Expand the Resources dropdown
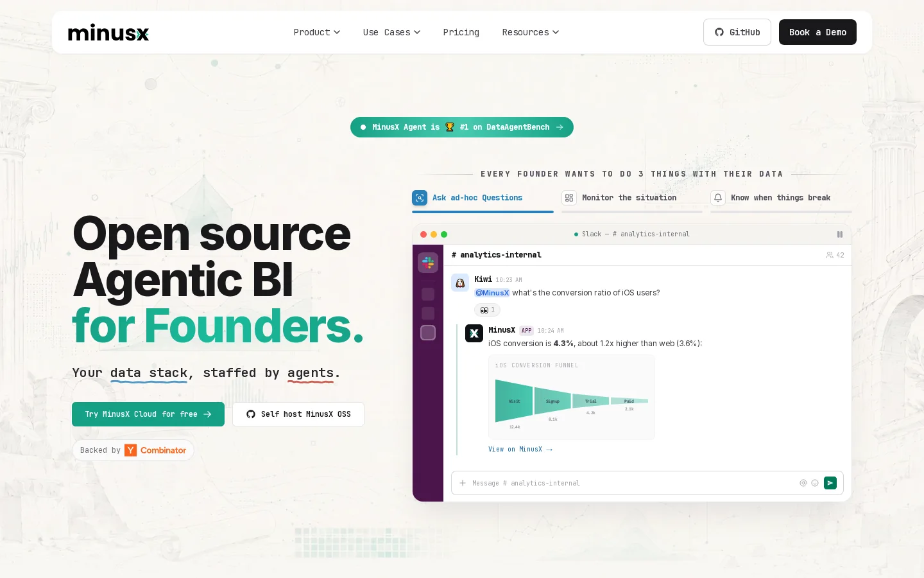Viewport: 924px width, 578px height. (x=530, y=32)
